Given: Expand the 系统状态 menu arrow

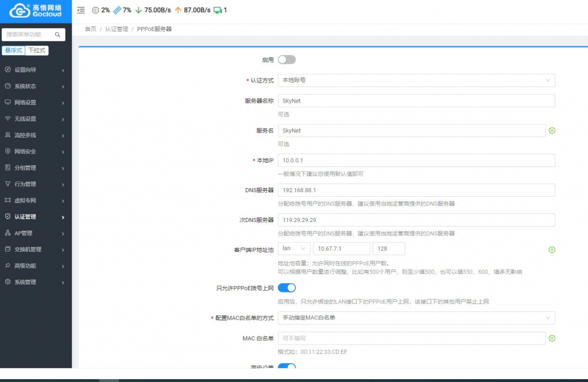Looking at the screenshot, I should [x=63, y=87].
